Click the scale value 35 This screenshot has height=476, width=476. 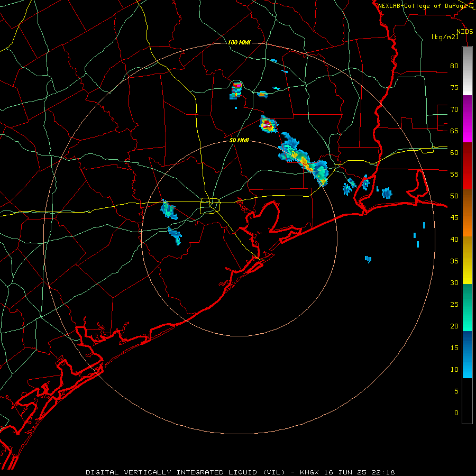[x=454, y=261]
